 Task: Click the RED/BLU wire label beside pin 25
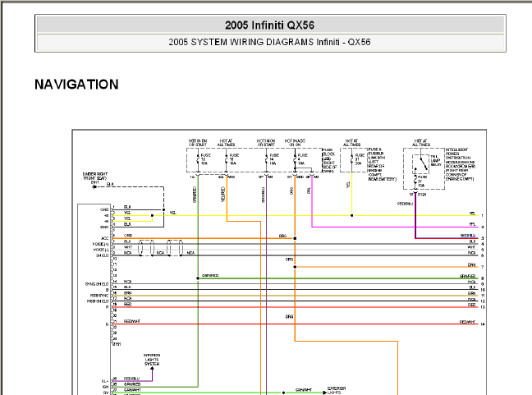pos(131,379)
